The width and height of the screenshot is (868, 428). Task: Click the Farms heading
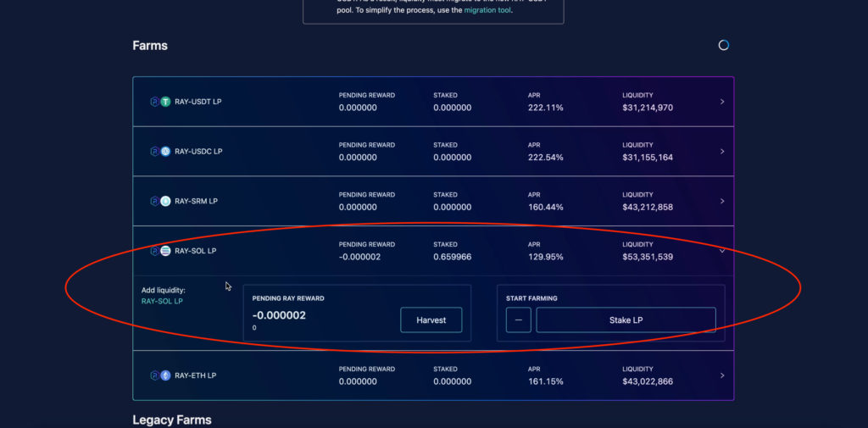click(150, 46)
